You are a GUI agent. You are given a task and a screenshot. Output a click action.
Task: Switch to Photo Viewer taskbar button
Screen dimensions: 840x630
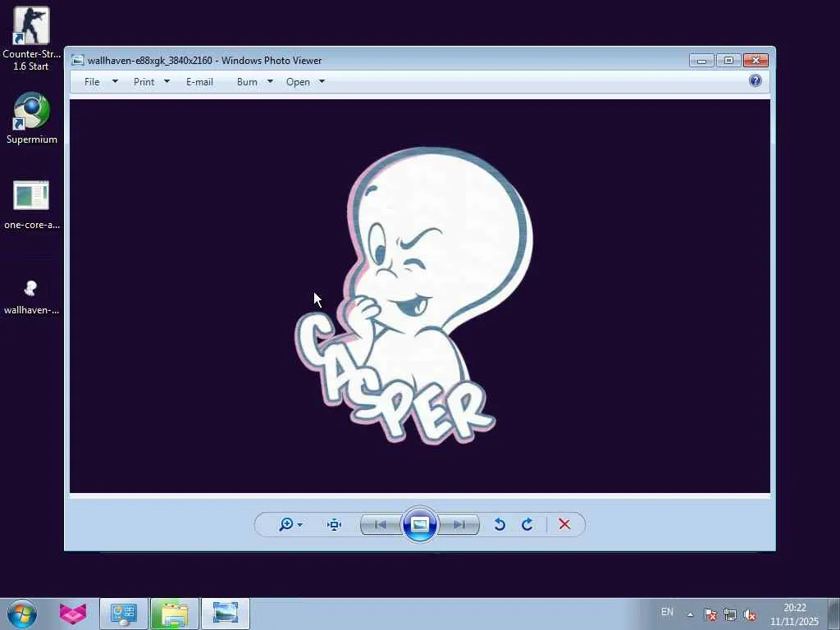coord(226,614)
